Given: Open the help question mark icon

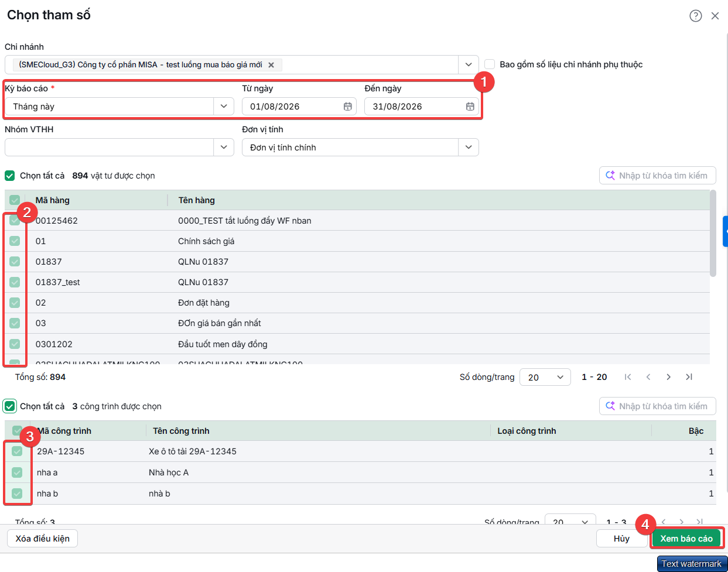Looking at the screenshot, I should [x=696, y=16].
